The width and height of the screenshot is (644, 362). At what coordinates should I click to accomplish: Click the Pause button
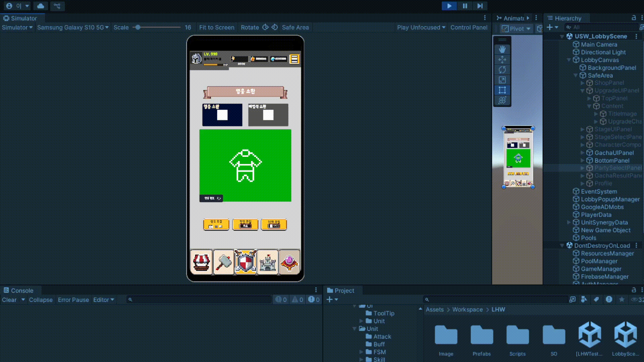click(x=465, y=6)
